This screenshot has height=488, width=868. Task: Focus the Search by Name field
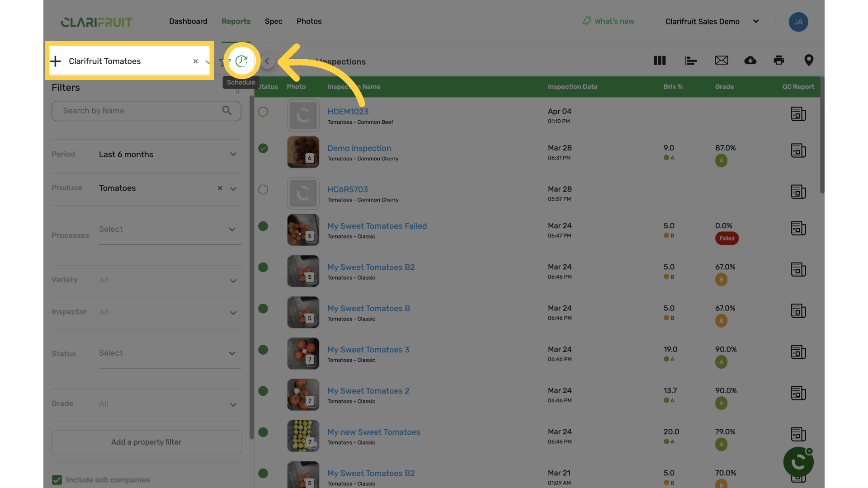tap(146, 111)
